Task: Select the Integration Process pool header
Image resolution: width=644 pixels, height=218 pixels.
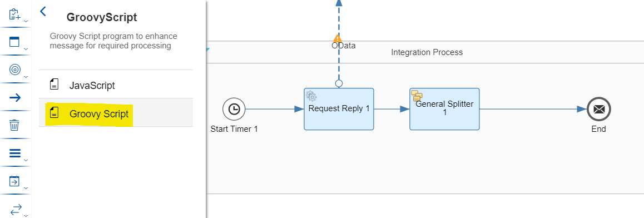Action: click(427, 52)
